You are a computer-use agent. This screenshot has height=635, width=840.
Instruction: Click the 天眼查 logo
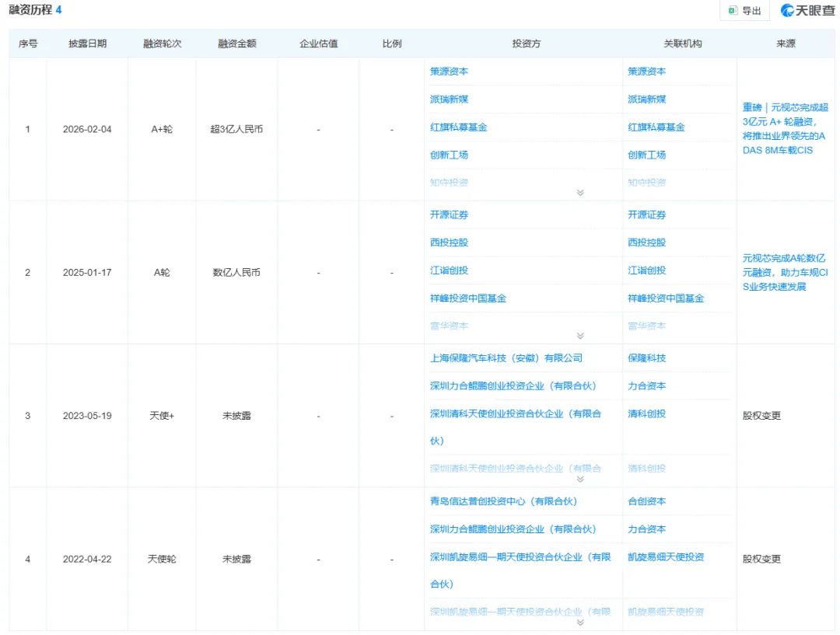pyautogui.click(x=807, y=10)
